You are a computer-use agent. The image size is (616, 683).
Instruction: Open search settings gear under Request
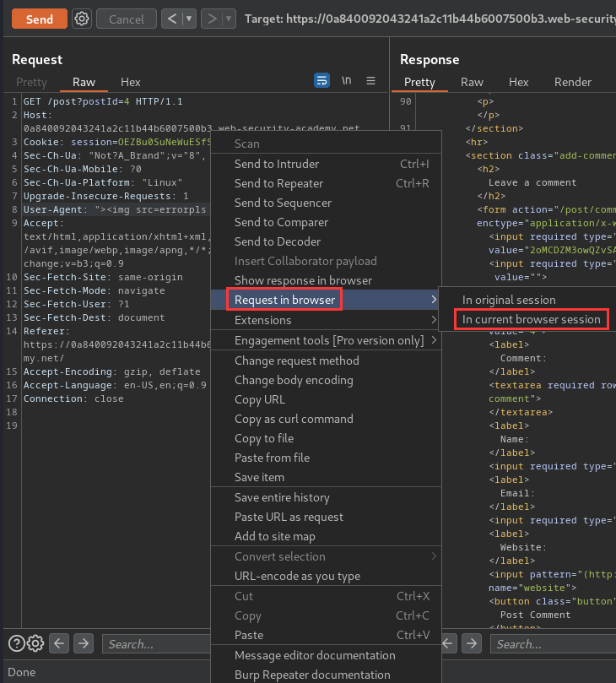tap(35, 643)
